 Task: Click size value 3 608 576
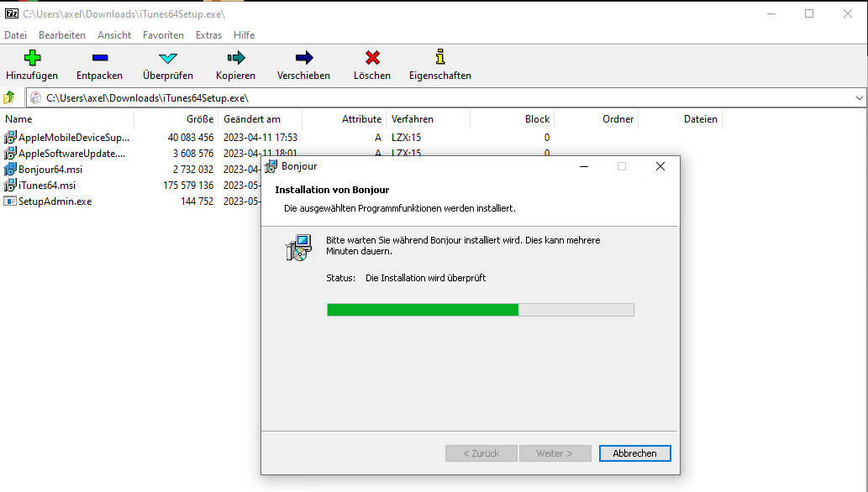pos(193,154)
